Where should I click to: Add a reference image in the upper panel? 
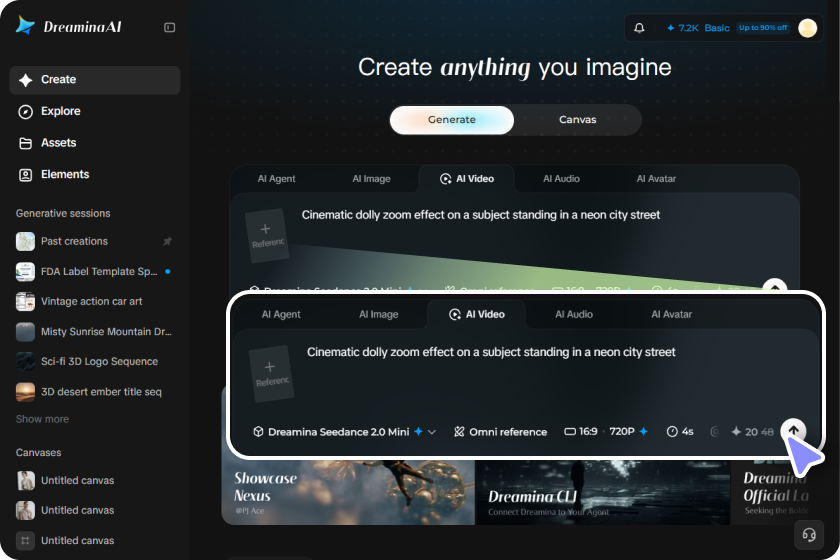[267, 236]
